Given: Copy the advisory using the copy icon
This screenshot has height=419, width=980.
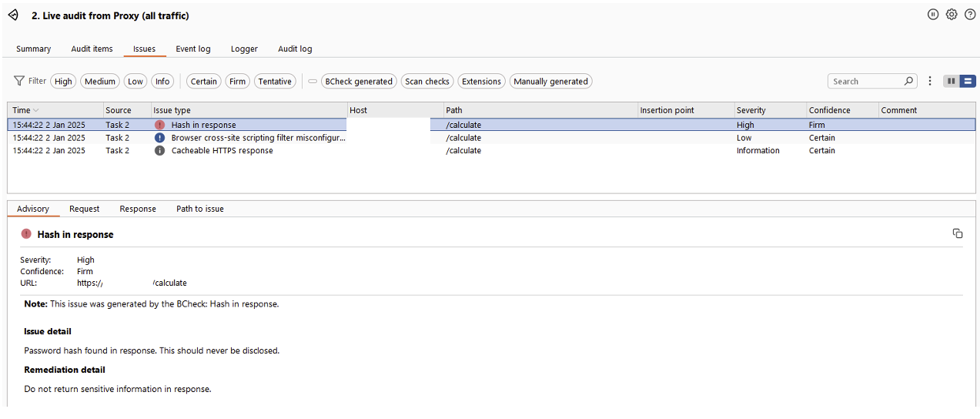Looking at the screenshot, I should (958, 233).
